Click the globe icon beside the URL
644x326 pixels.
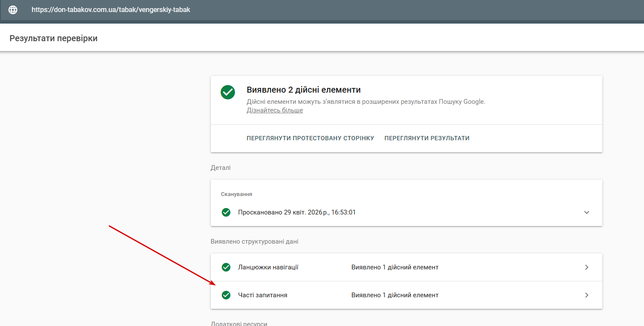(13, 10)
